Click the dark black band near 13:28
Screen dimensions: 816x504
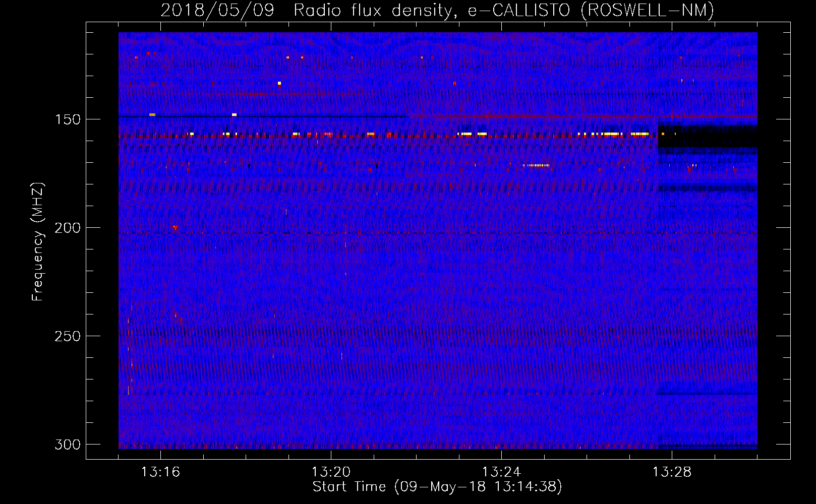click(x=708, y=137)
